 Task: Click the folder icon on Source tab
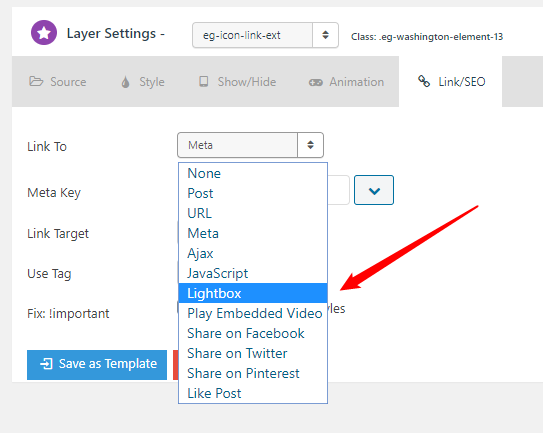(36, 81)
